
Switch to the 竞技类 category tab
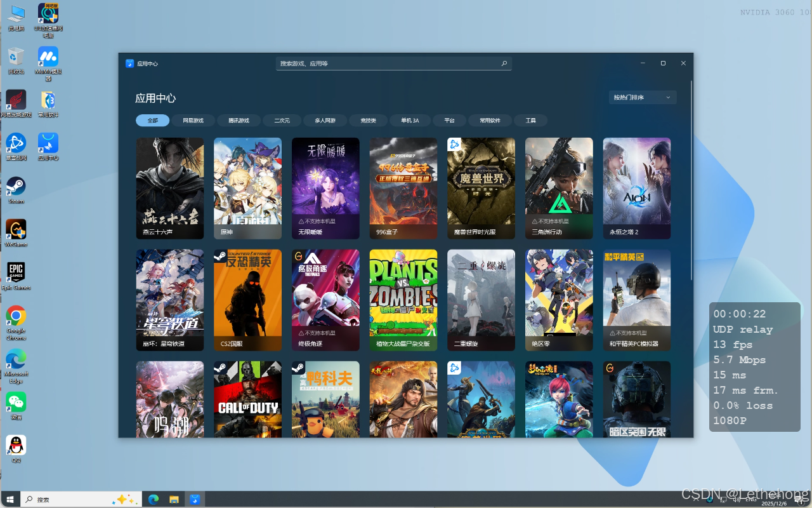pyautogui.click(x=368, y=121)
